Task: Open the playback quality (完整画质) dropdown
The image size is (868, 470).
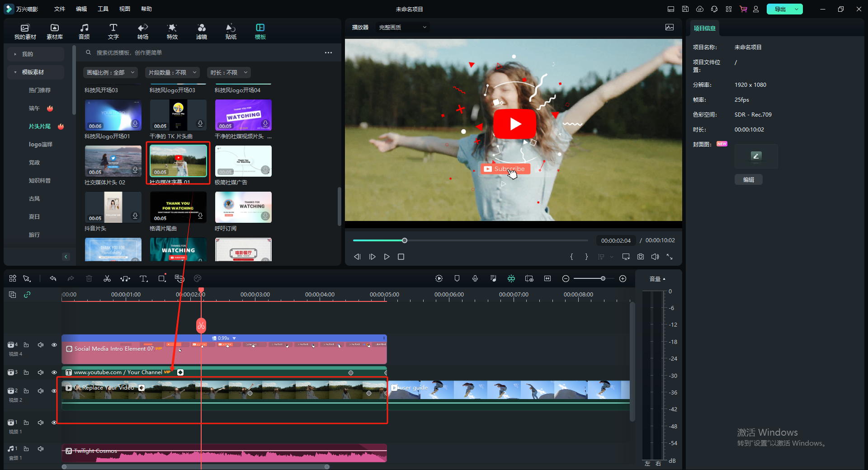Action: [402, 28]
